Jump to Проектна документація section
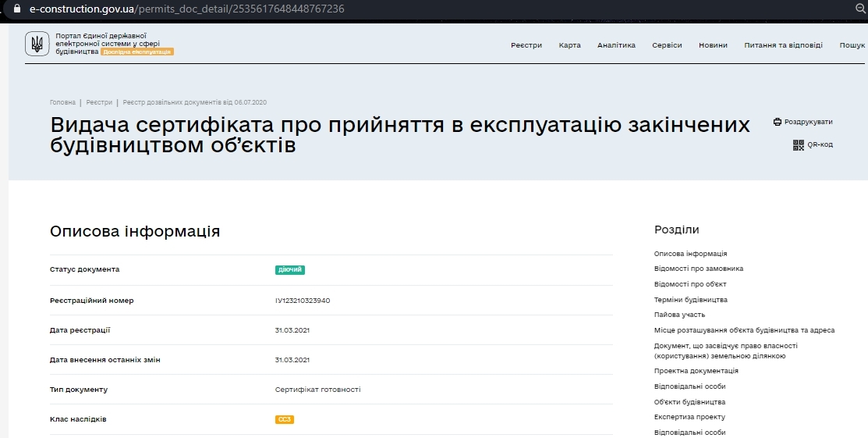This screenshot has height=438, width=868. (696, 371)
